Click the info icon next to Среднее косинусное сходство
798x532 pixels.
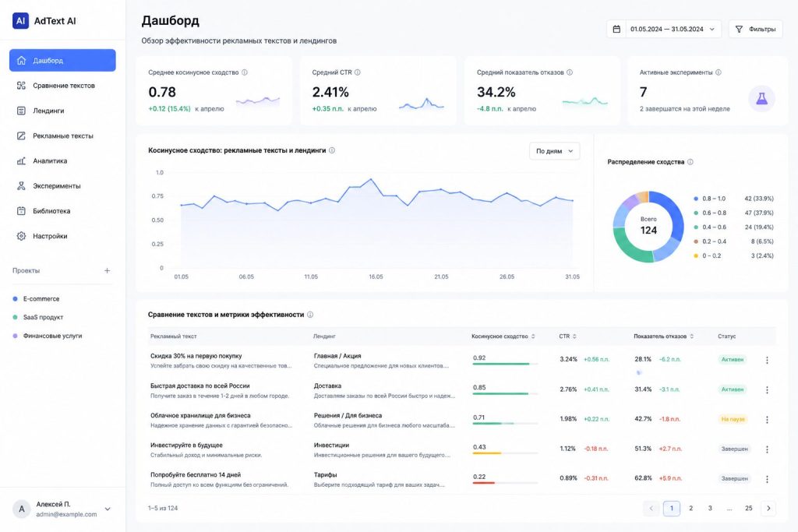click(244, 72)
